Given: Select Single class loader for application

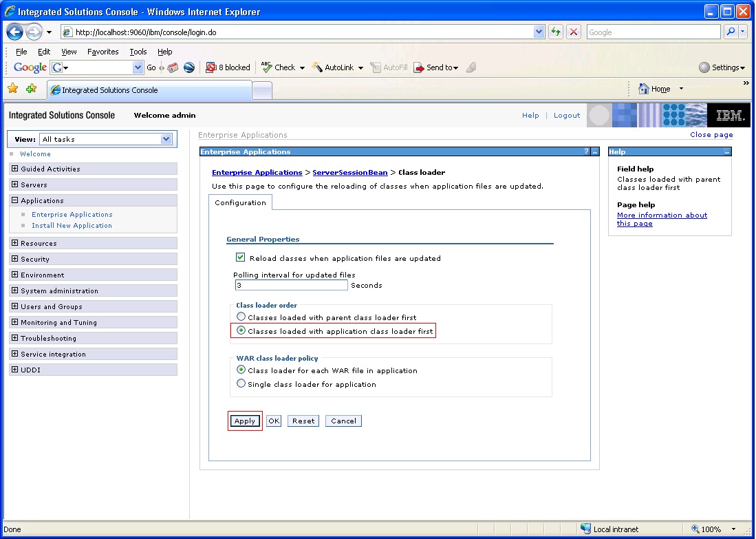Looking at the screenshot, I should point(241,383).
